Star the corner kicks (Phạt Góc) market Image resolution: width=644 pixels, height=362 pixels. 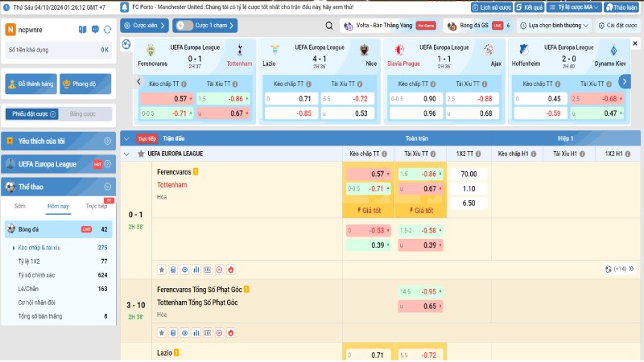click(162, 333)
